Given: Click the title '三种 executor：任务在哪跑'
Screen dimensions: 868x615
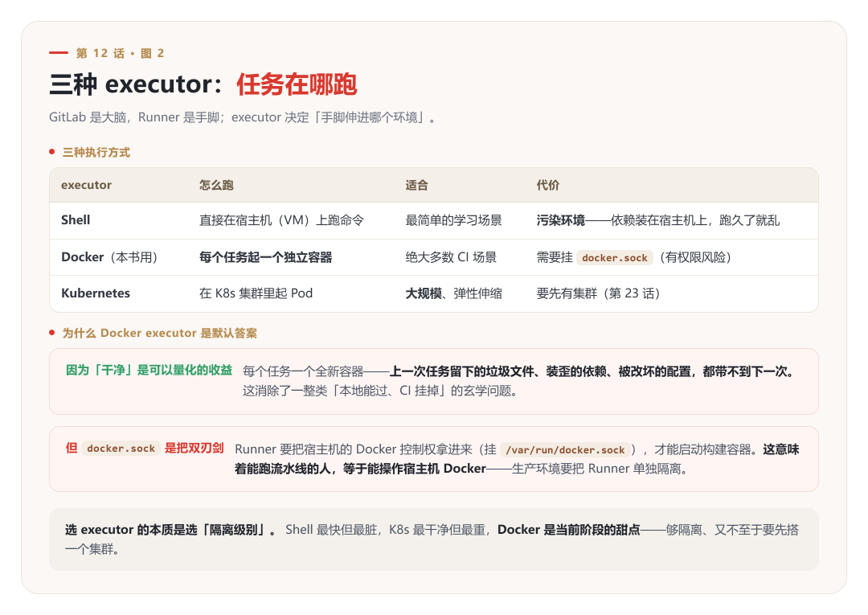Looking at the screenshot, I should tap(203, 84).
